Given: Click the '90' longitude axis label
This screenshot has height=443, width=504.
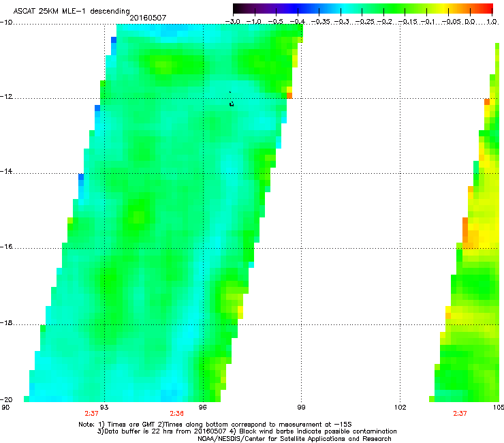Looking at the screenshot, I should pos(5,408).
